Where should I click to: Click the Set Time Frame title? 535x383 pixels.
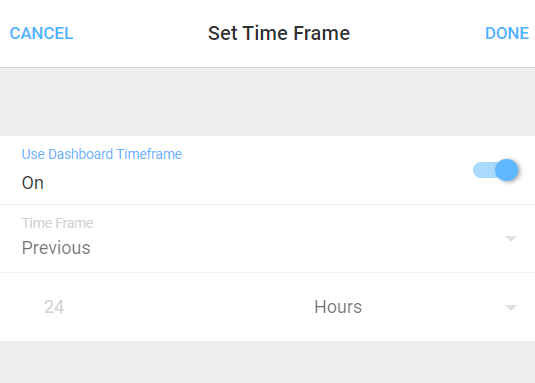pos(279,33)
